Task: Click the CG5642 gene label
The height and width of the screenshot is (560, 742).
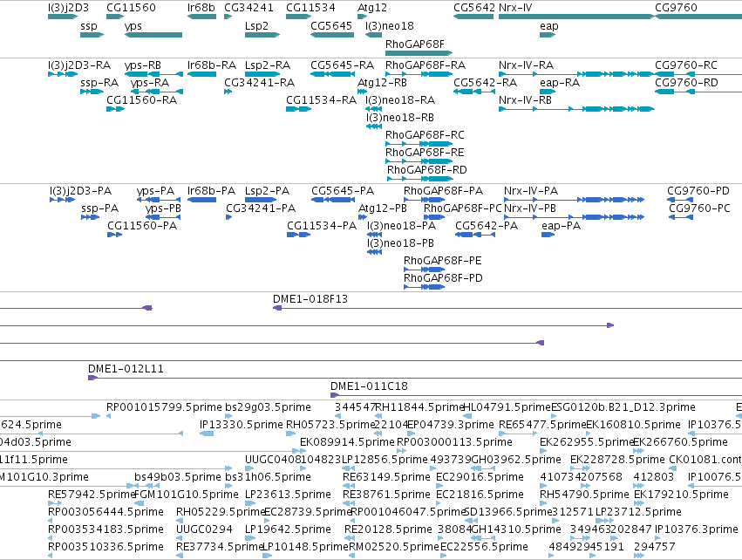Action: click(474, 8)
